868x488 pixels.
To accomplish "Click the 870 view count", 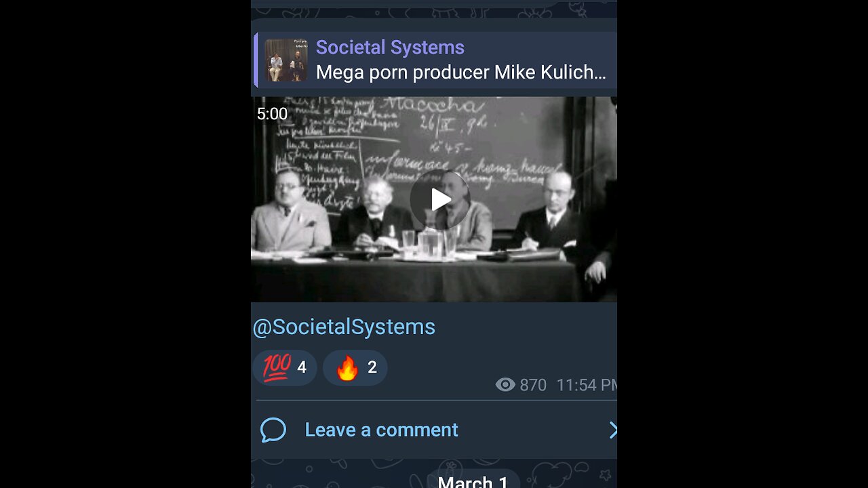I will [533, 385].
